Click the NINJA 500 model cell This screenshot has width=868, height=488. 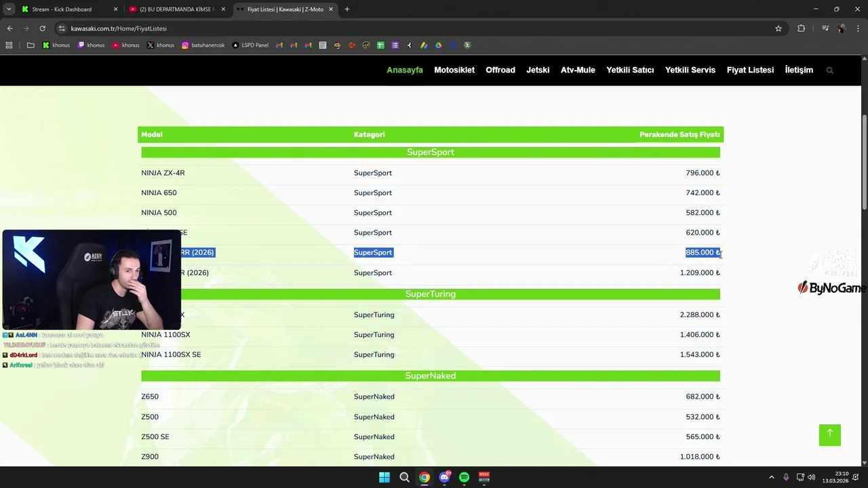tap(159, 213)
